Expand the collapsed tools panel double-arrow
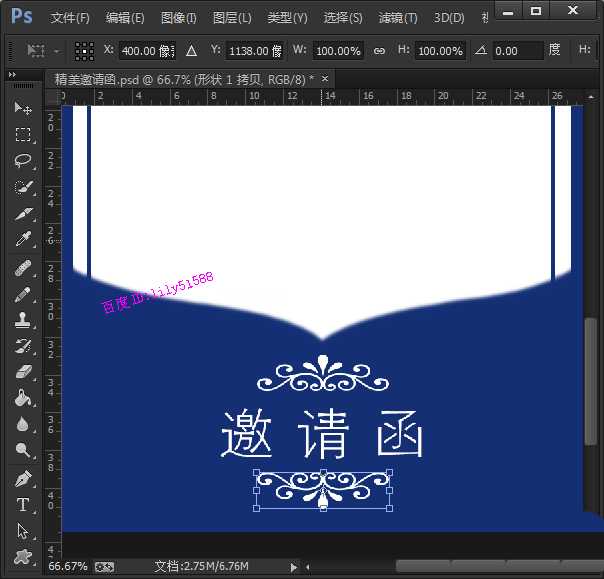This screenshot has height=579, width=604. 11,75
